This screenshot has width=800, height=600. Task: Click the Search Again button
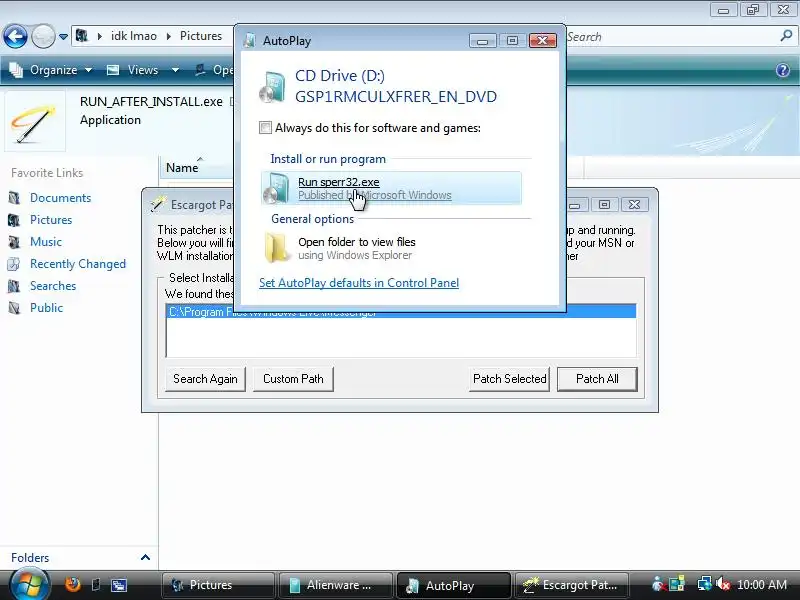tap(205, 379)
